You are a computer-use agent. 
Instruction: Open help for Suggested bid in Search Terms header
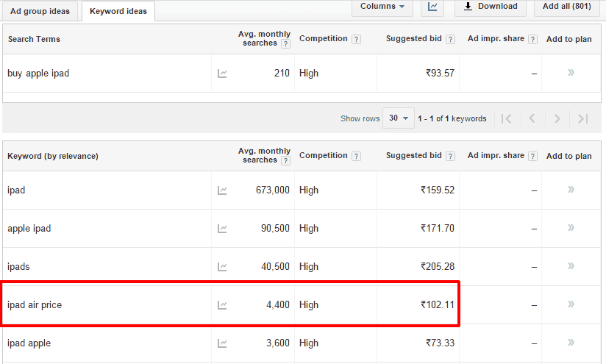pyautogui.click(x=450, y=39)
